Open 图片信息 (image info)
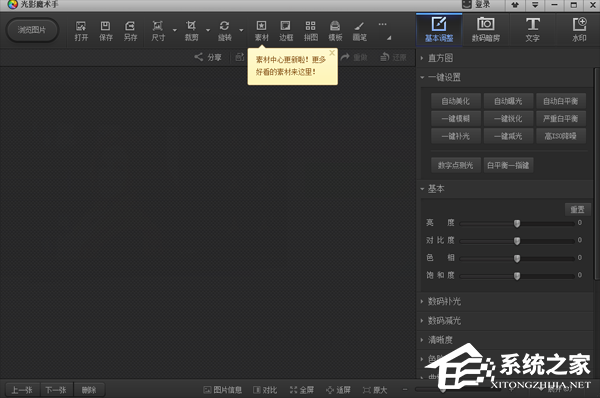The image size is (600, 398). click(222, 390)
